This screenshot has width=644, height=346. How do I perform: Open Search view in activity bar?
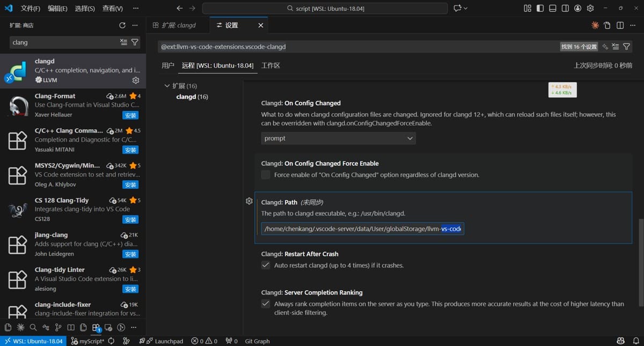click(33, 327)
